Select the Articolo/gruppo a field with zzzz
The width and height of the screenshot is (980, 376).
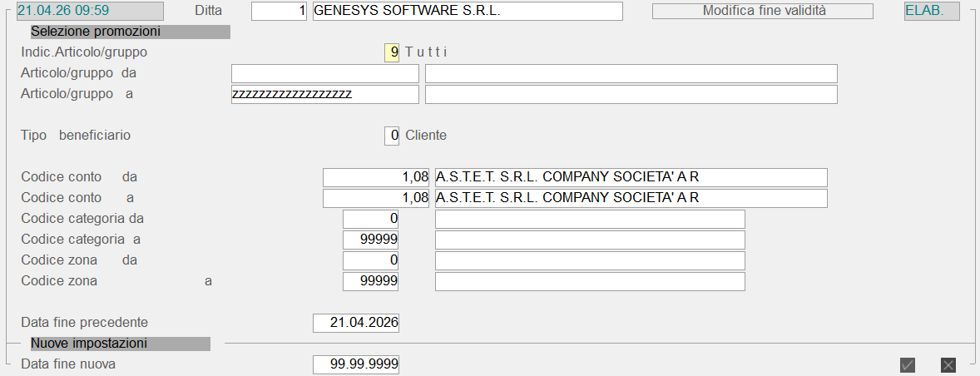[x=324, y=94]
